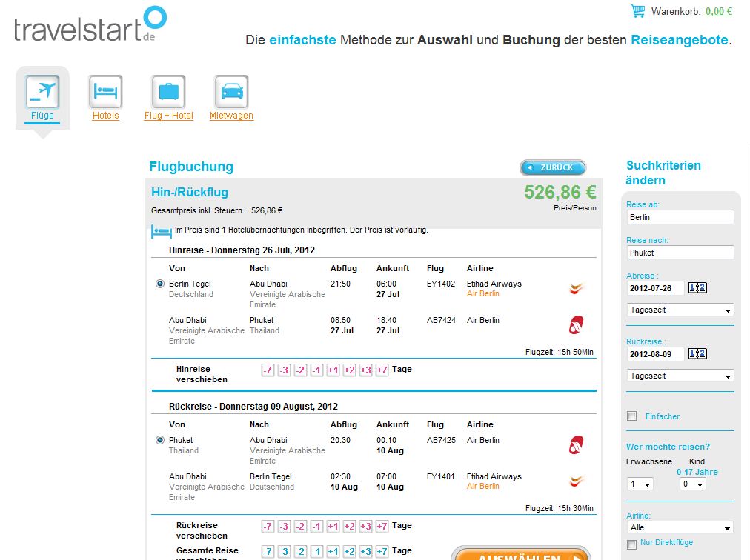This screenshot has width=750, height=560.
Task: Click Flugzeit: 15h 30Min text
Action: [x=559, y=508]
